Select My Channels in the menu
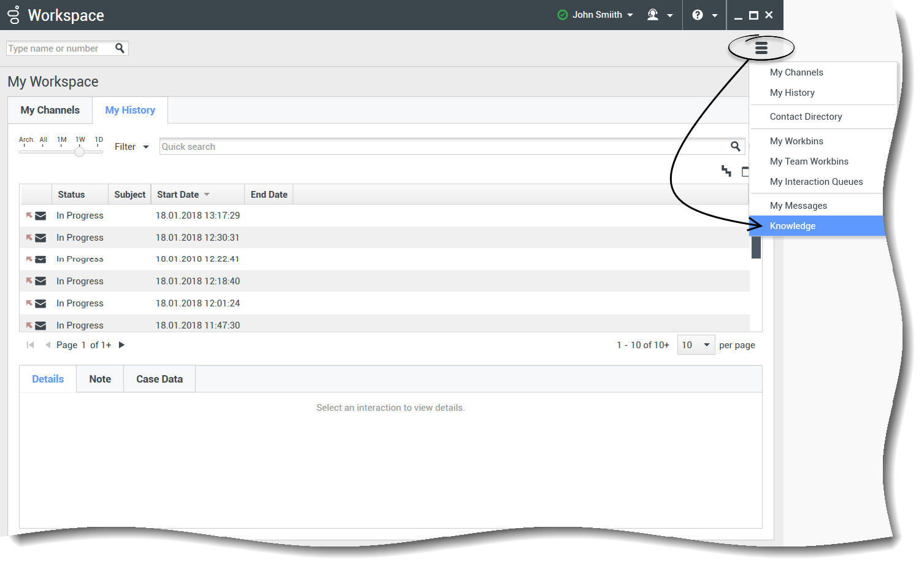The height and width of the screenshot is (568, 924). coord(822,72)
